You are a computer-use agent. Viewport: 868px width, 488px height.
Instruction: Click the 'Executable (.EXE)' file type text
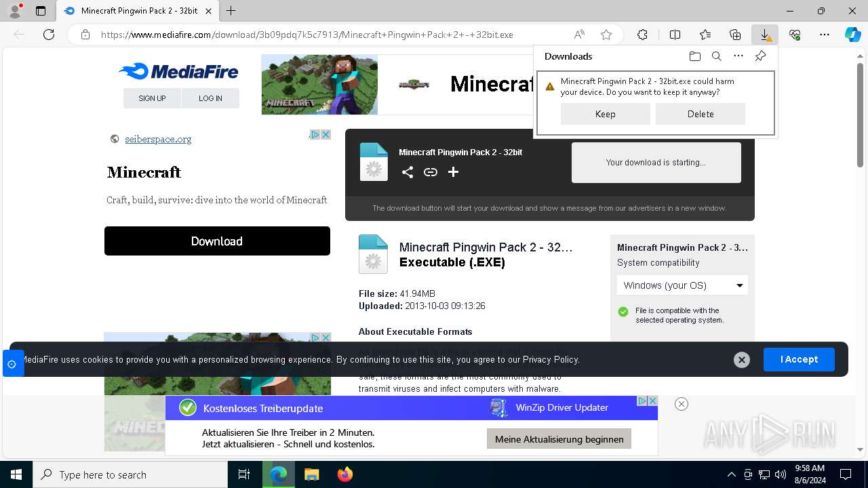(452, 262)
